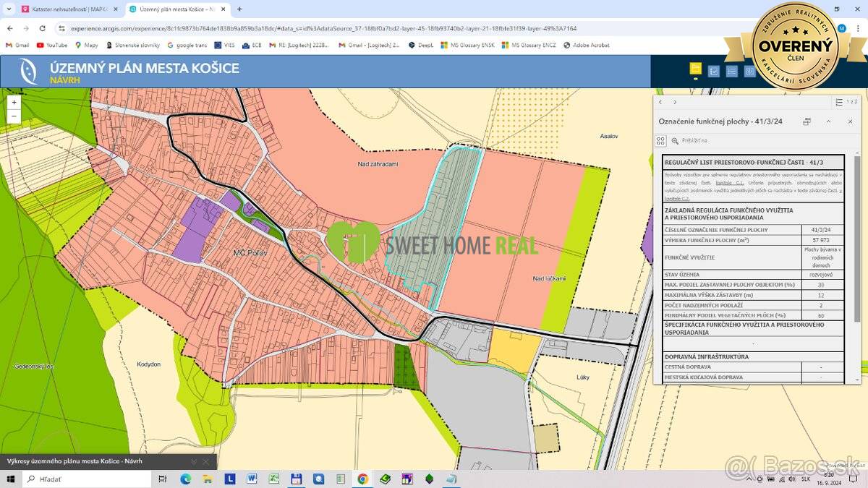Image resolution: width=868 pixels, height=488 pixels.
Task: Expand the 'Výkresy územného plánu' bottom panel
Action: 193,461
